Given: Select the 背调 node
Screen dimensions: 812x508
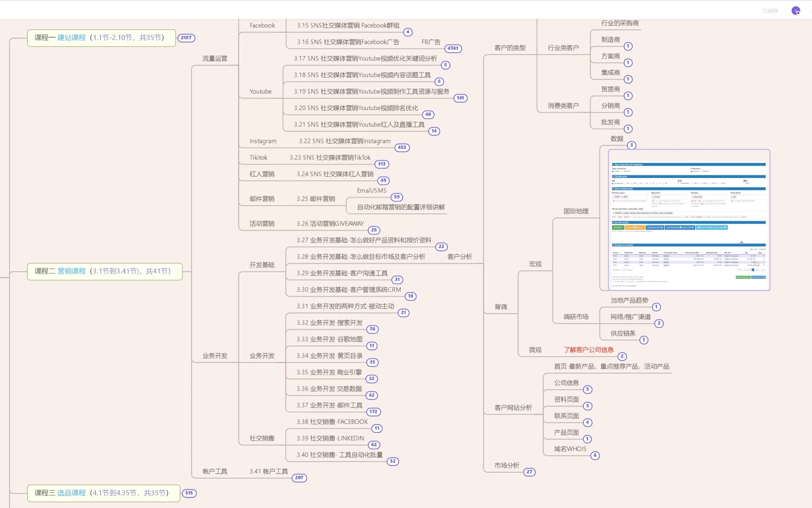Looking at the screenshot, I should (501, 307).
